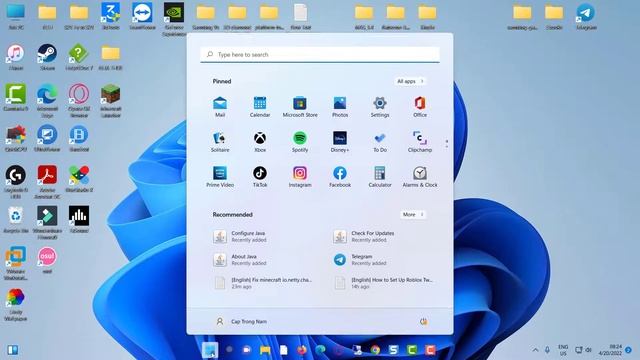Open Microsoft Edge on the taskbar

tap(320, 350)
